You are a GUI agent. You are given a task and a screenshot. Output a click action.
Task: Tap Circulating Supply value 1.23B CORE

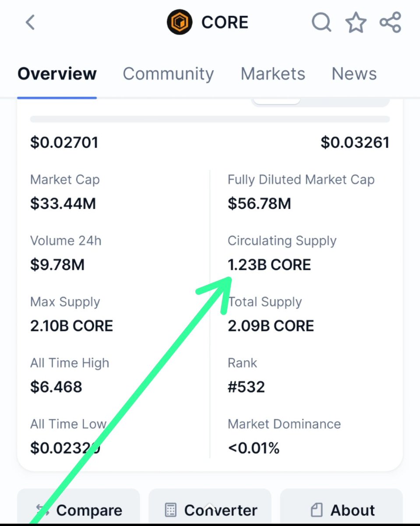tap(269, 265)
